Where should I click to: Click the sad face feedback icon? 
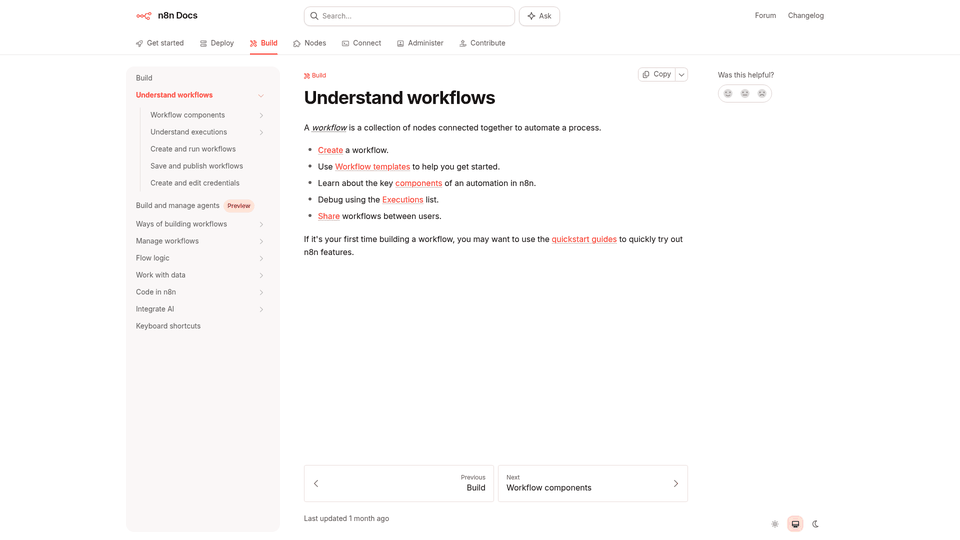[x=762, y=94]
